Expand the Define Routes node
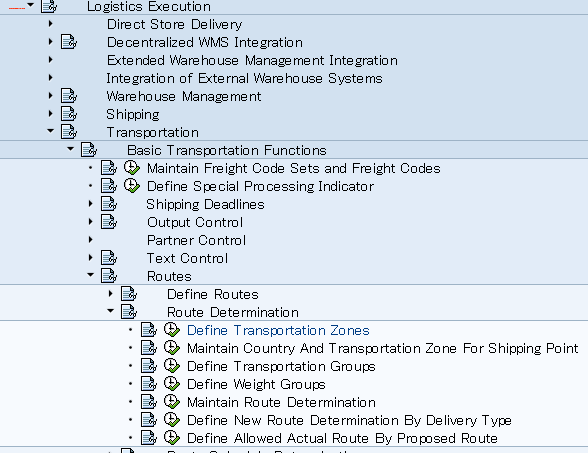 pyautogui.click(x=110, y=294)
